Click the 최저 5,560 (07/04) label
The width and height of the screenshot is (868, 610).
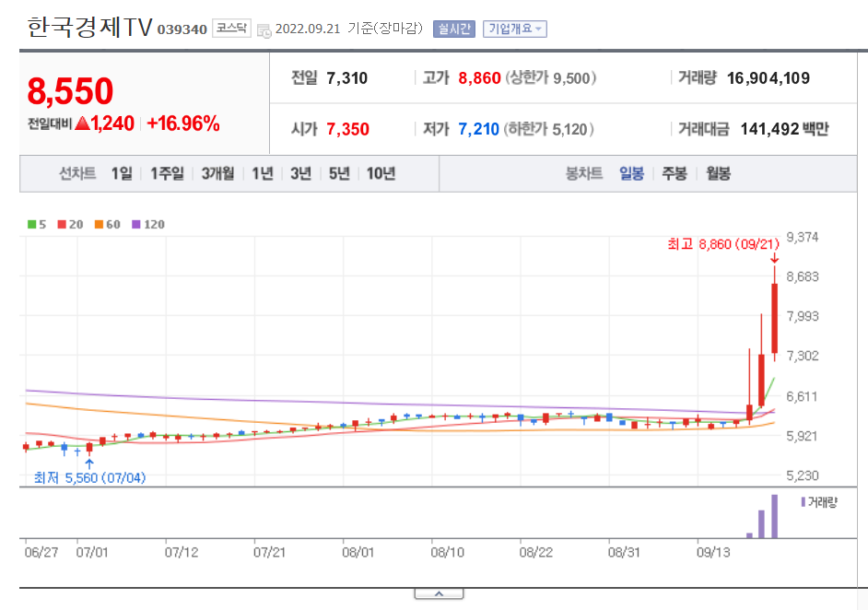click(89, 477)
